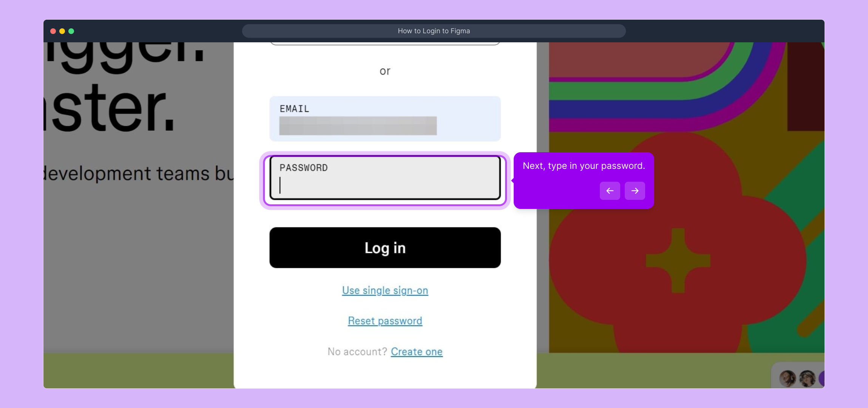868x408 pixels.
Task: Click the next-step right arrow in the tooltip
Action: (635, 191)
